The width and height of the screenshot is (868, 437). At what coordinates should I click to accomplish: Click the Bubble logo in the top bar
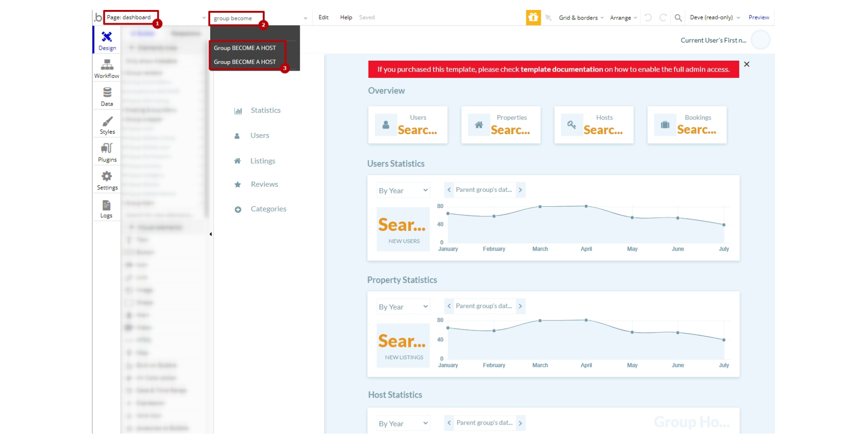point(98,18)
